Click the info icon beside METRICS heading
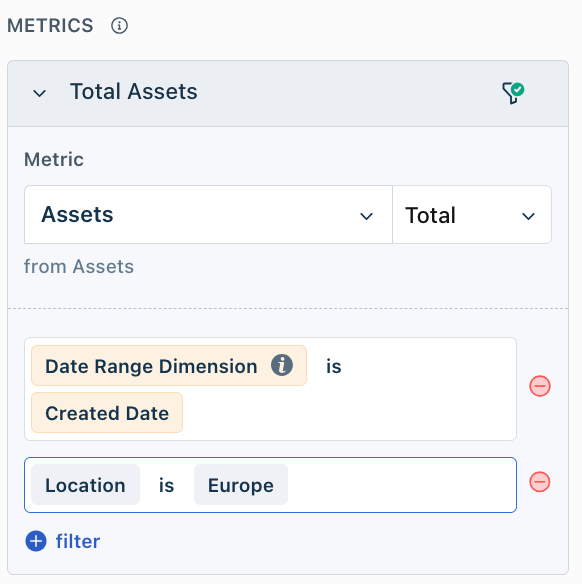582x584 pixels. tap(119, 26)
